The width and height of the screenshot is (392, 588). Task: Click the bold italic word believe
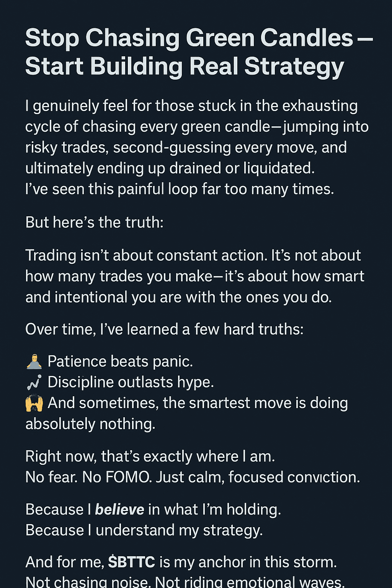click(x=119, y=510)
